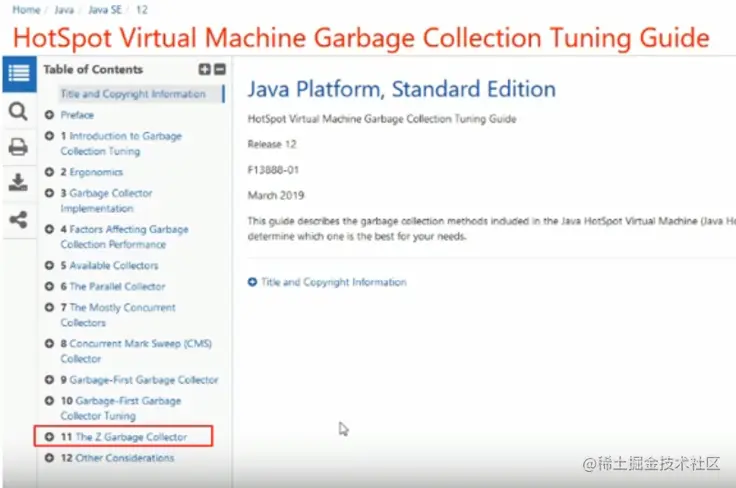Viewport: 736px width, 488px height.
Task: Click the download icon in sidebar
Action: click(x=18, y=182)
